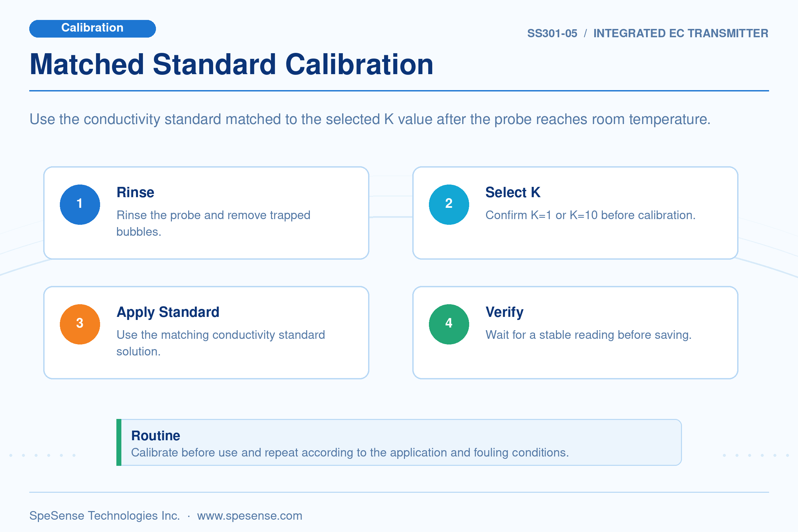Click the green accent bar on Routine note
This screenshot has height=532, width=798.
pos(119,443)
